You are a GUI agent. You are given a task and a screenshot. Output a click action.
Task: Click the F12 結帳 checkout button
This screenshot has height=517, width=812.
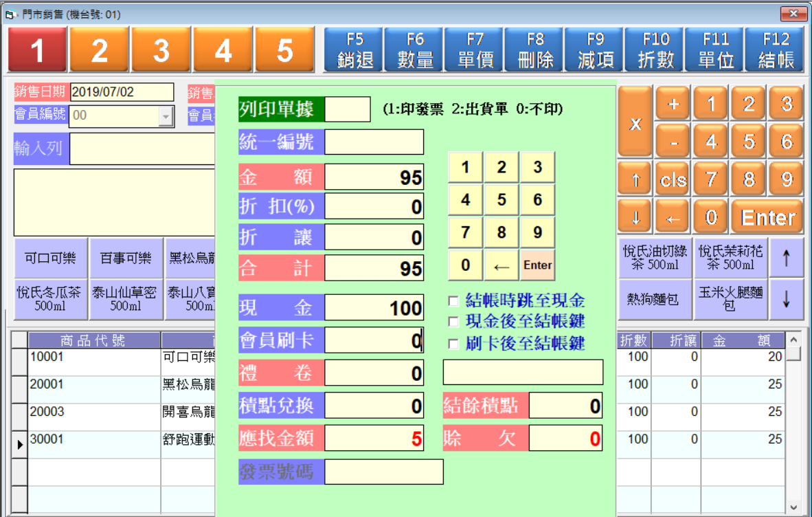776,49
